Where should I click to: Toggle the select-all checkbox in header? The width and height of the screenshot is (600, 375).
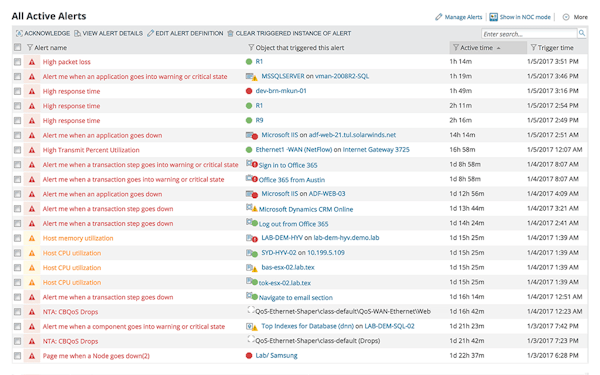tap(18, 47)
